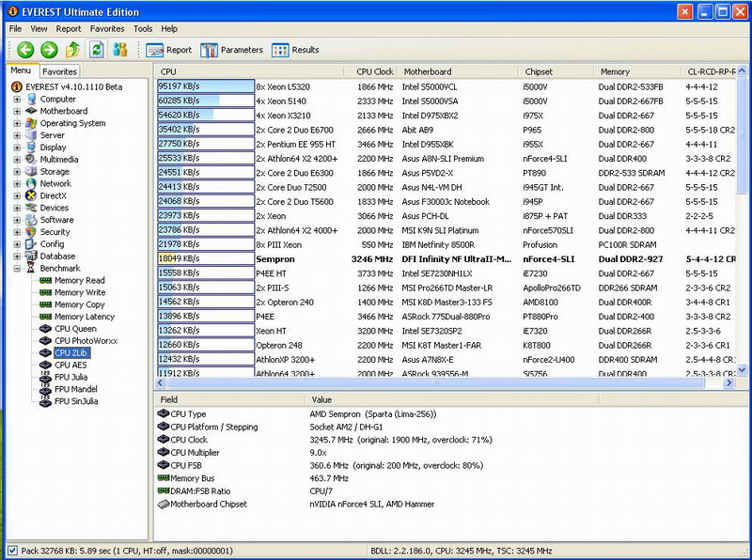Select the Multimedia tree icon
Screen dimensions: 752x560
point(32,159)
